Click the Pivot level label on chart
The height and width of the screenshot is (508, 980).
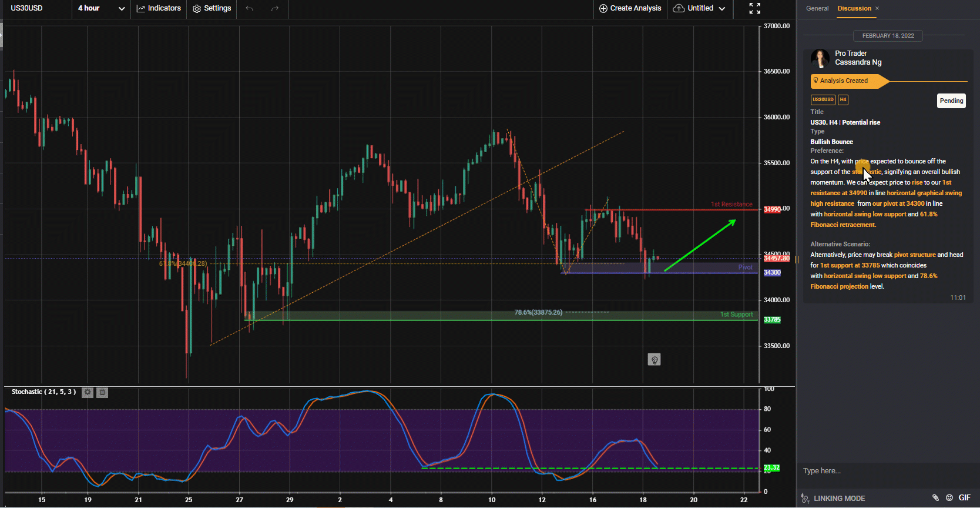(746, 268)
